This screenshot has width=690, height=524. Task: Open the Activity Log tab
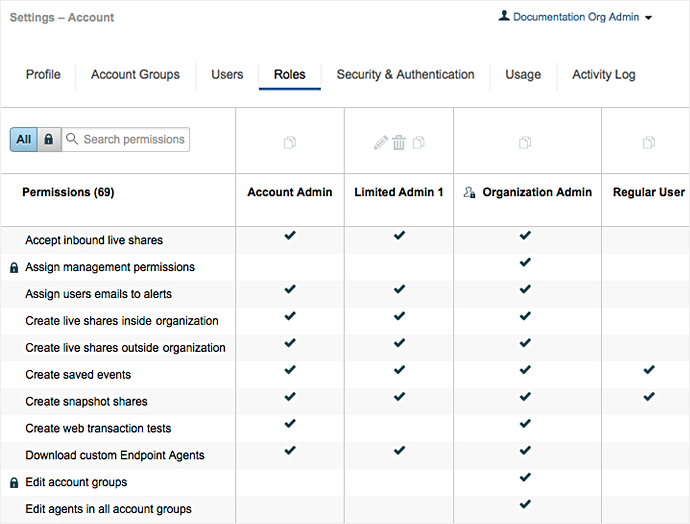[603, 75]
